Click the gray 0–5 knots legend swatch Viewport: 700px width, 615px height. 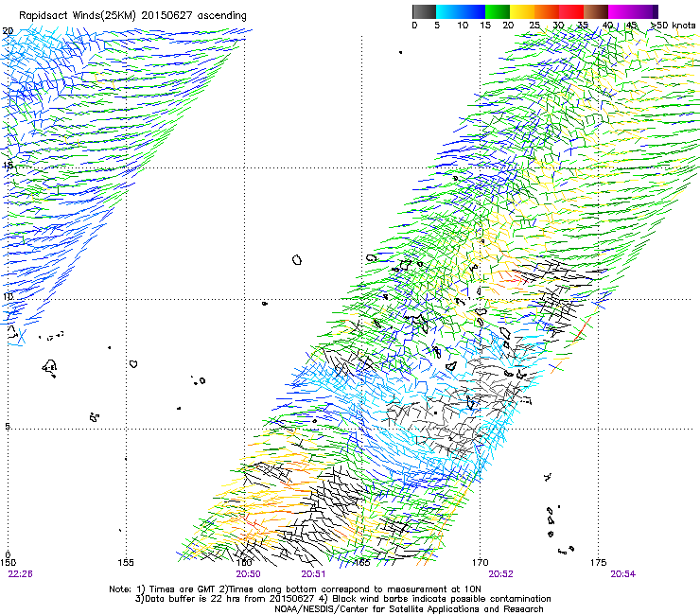[424, 11]
